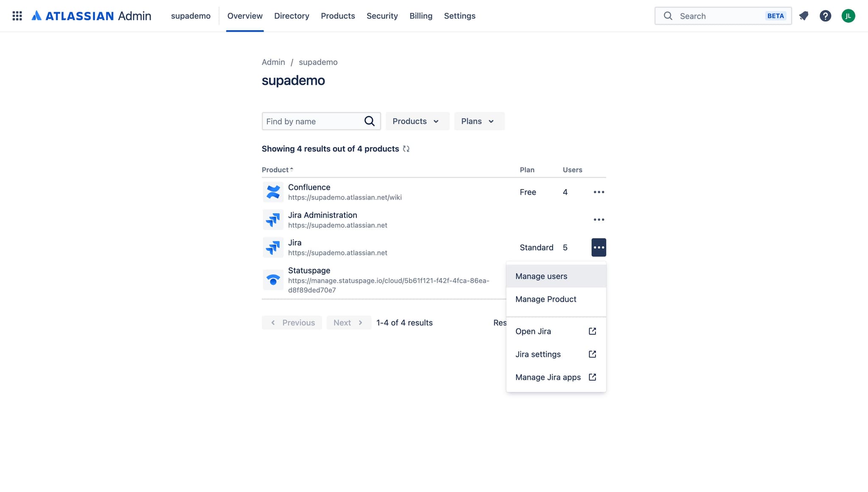868x492 pixels.
Task: Click the Admin breadcrumb link
Action: coord(273,62)
